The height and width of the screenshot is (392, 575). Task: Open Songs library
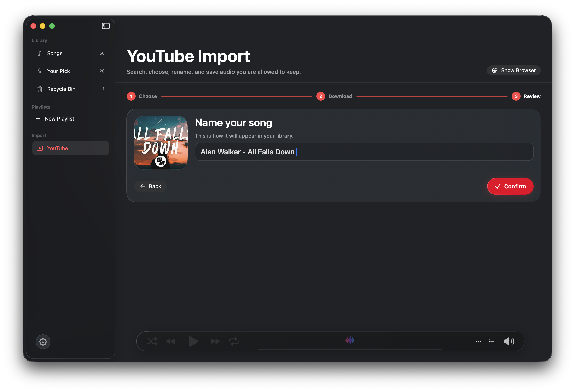click(70, 53)
